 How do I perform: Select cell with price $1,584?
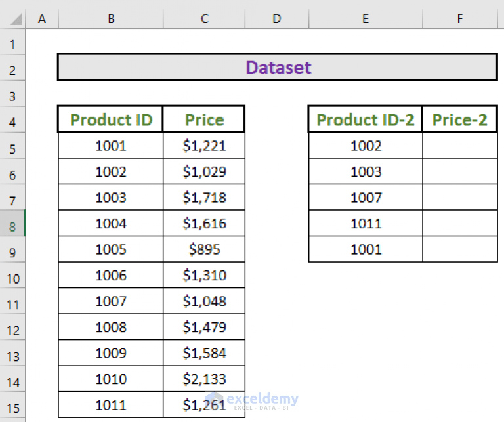tap(204, 353)
